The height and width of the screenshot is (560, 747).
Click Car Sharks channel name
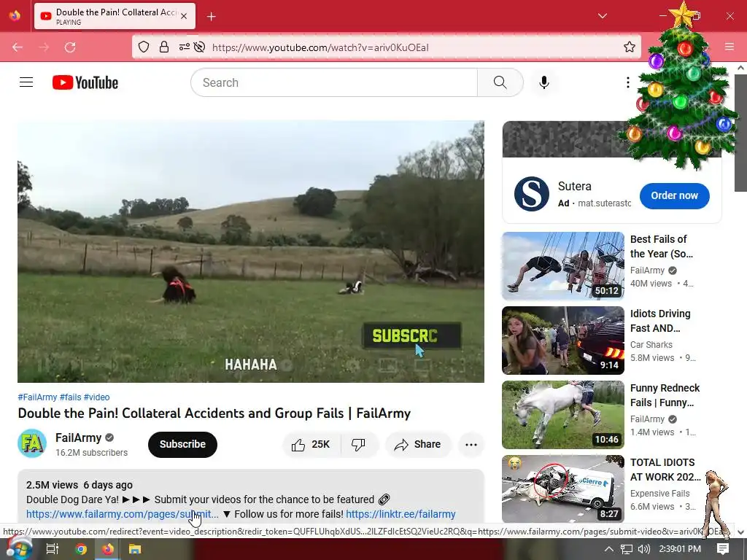tap(651, 345)
